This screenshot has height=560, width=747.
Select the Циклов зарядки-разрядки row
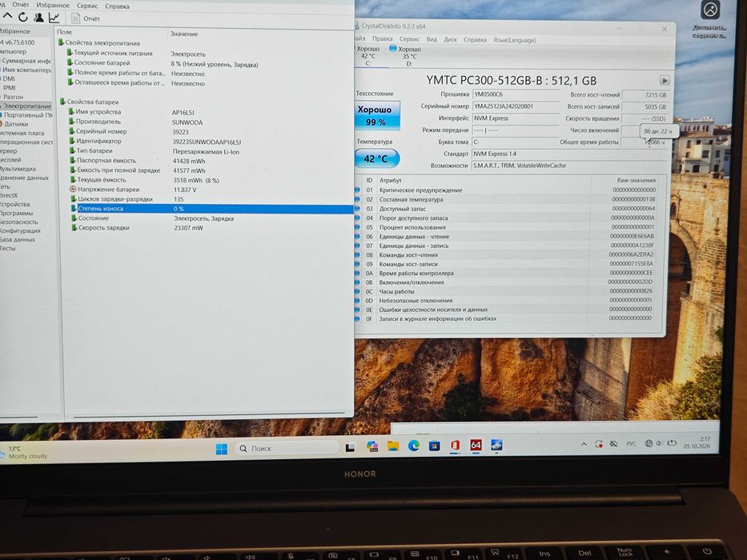point(212,199)
